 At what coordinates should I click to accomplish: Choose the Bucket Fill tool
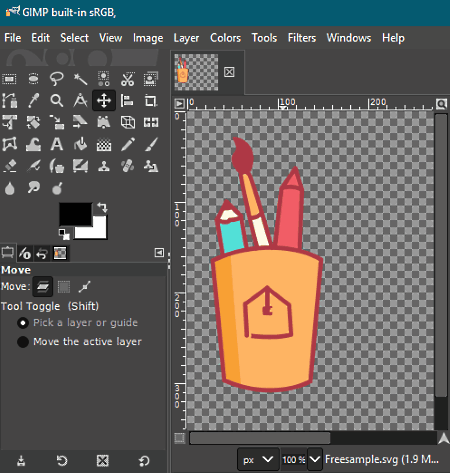pyautogui.click(x=80, y=144)
